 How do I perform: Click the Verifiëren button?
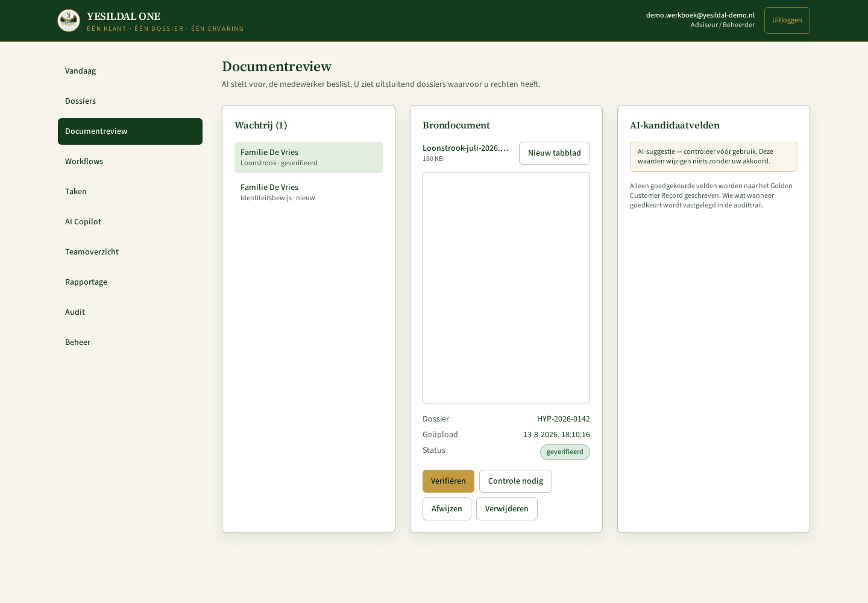[448, 481]
